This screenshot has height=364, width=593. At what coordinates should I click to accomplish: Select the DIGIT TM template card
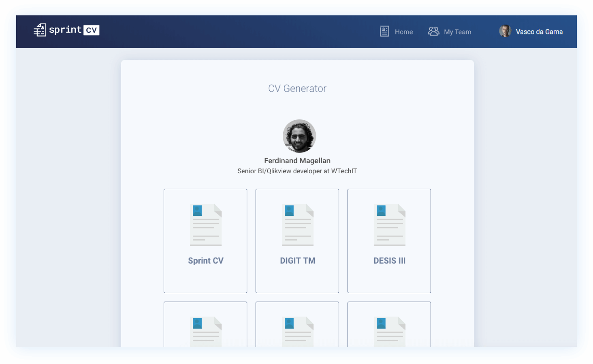297,241
